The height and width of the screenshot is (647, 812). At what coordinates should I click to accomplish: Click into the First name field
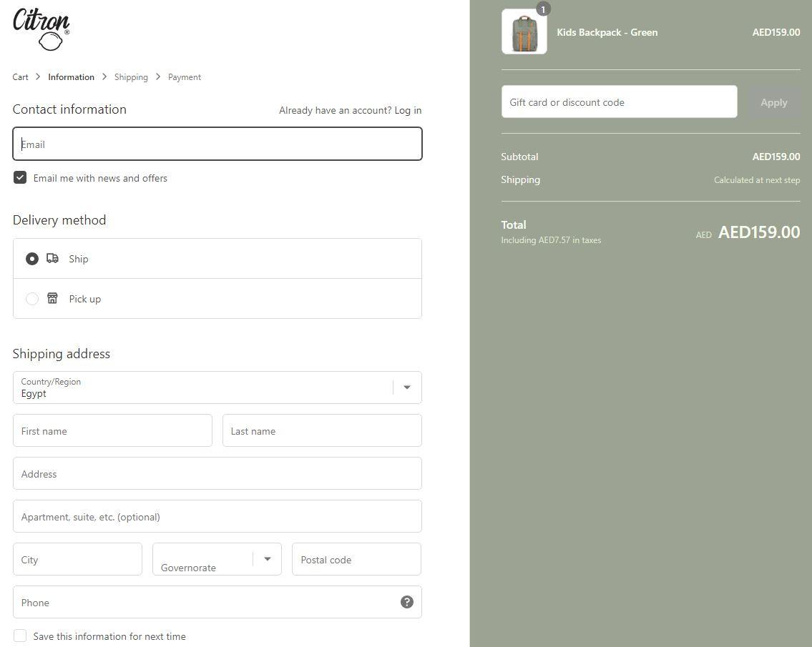[112, 430]
